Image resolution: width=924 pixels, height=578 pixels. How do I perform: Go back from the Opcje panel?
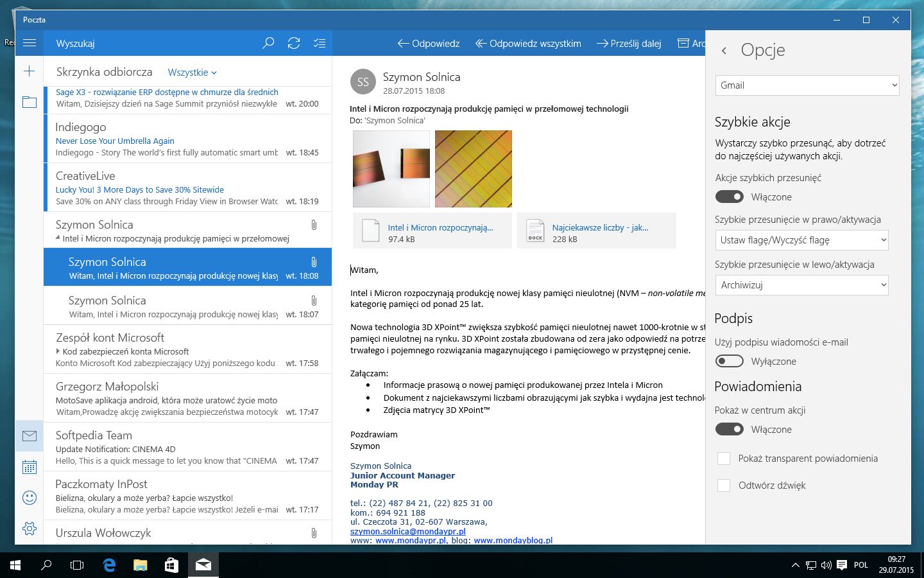724,50
